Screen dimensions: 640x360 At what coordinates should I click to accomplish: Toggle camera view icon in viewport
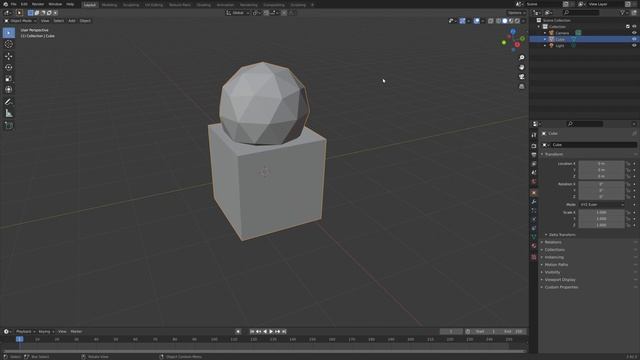(522, 77)
